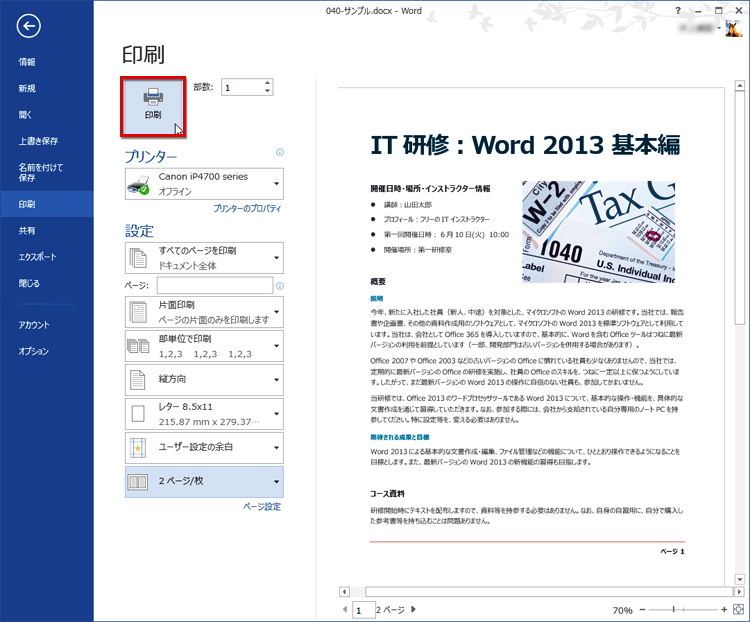This screenshot has height=622, width=750.
Task: Click the tax form image in preview
Action: click(598, 232)
